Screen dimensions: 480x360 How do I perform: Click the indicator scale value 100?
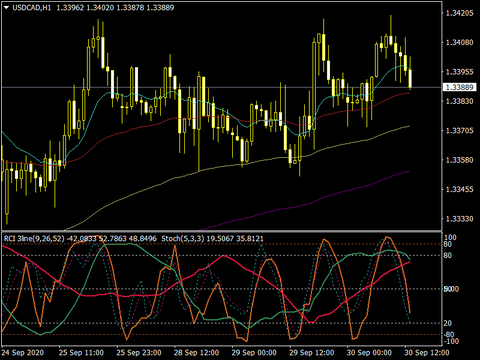point(450,238)
